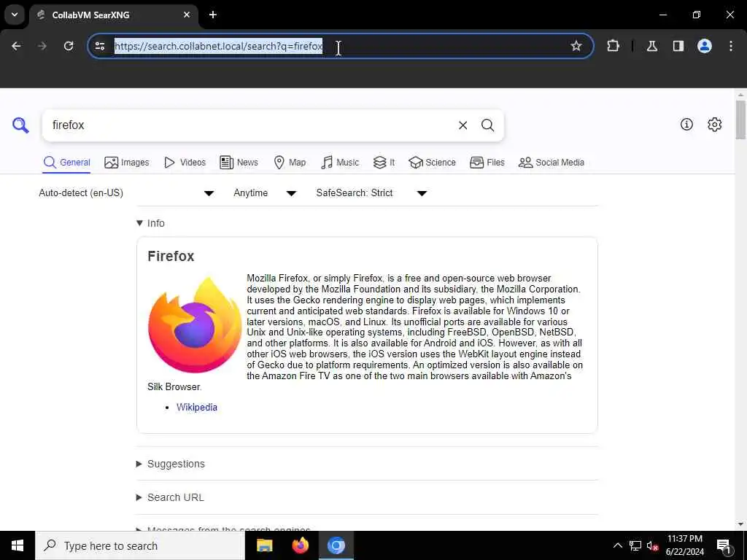Click the taskbar Type here to search box
This screenshot has height=560, width=747.
click(140, 545)
